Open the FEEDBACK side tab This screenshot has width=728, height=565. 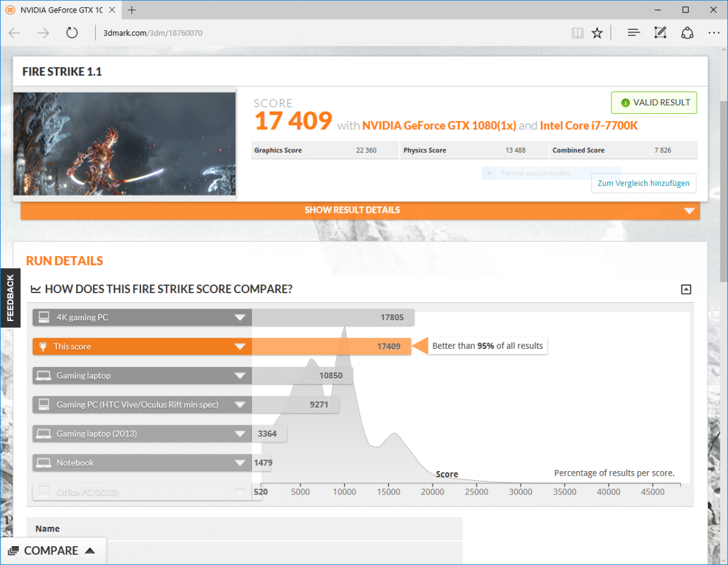pos(10,298)
